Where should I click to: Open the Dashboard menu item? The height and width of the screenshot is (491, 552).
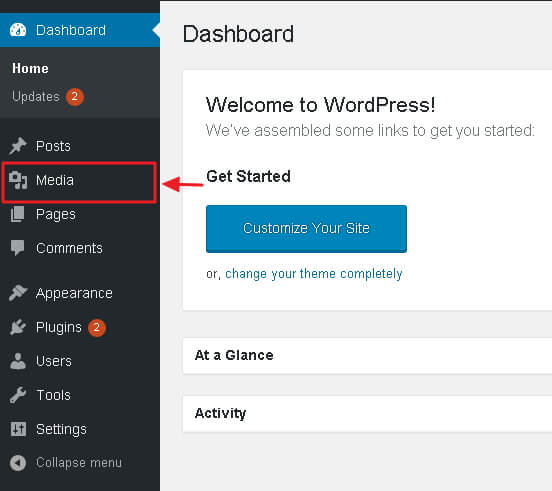point(80,30)
